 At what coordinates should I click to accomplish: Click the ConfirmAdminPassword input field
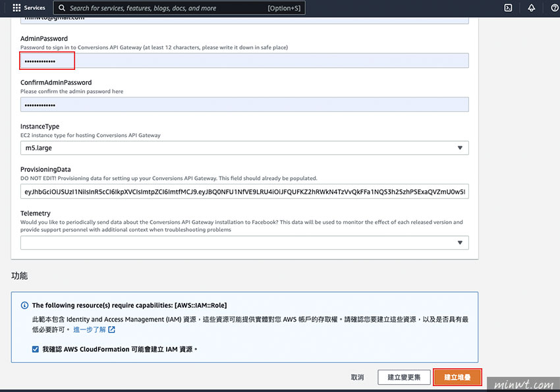click(x=244, y=105)
